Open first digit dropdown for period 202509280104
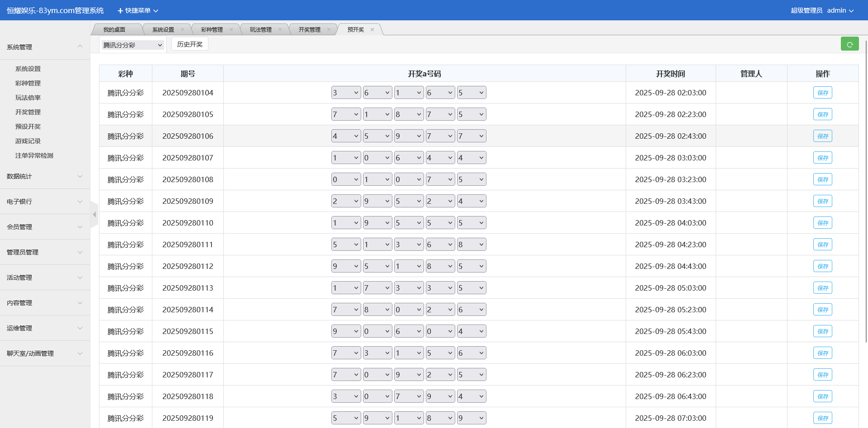This screenshot has height=428, width=868. tap(346, 93)
